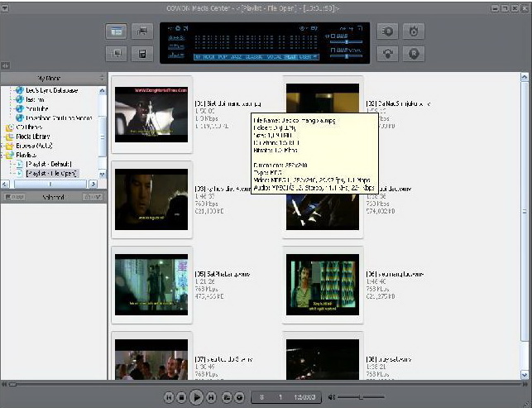Select the [05] video title text
Image resolution: width=532 pixels, height=408 pixels.
point(223,274)
